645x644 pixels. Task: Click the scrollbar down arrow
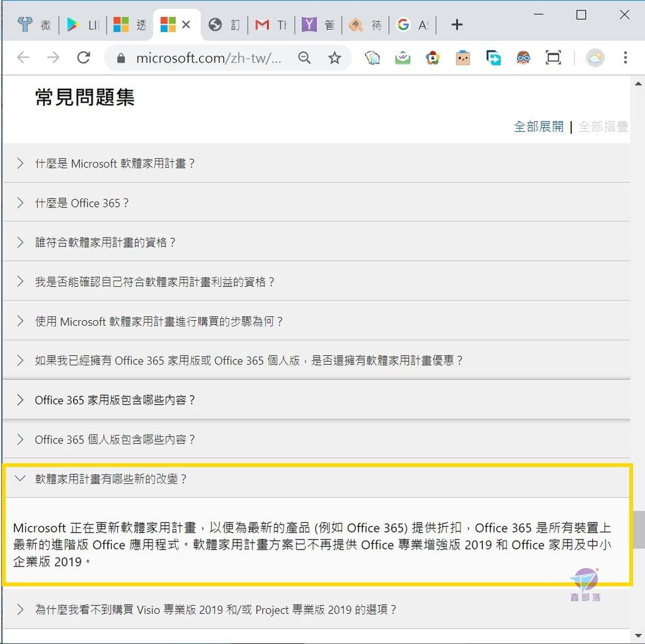639,636
